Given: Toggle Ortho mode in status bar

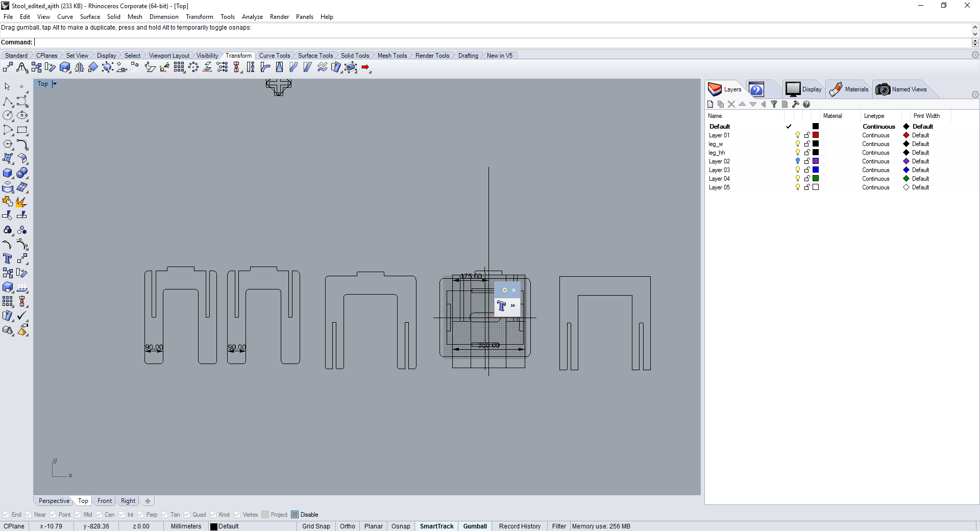Looking at the screenshot, I should click(x=348, y=526).
